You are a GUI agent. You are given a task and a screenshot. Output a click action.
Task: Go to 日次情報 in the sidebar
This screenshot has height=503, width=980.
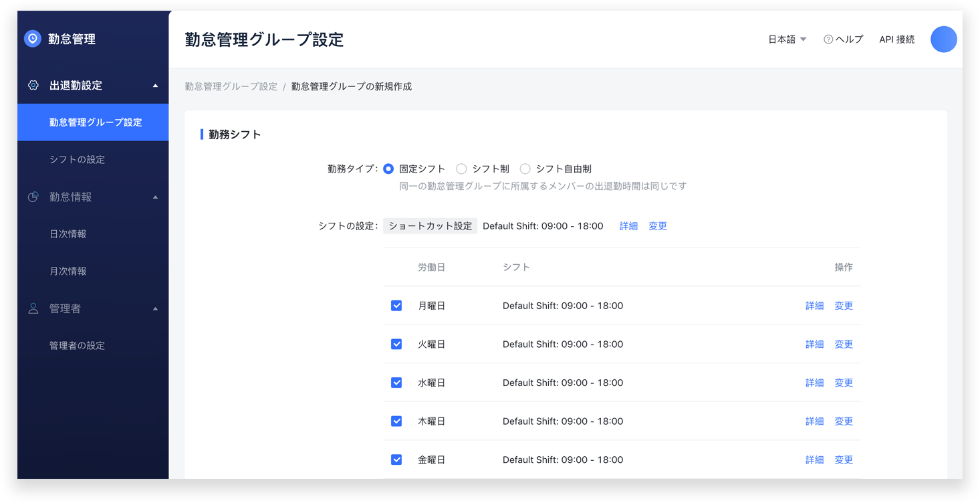coord(68,234)
